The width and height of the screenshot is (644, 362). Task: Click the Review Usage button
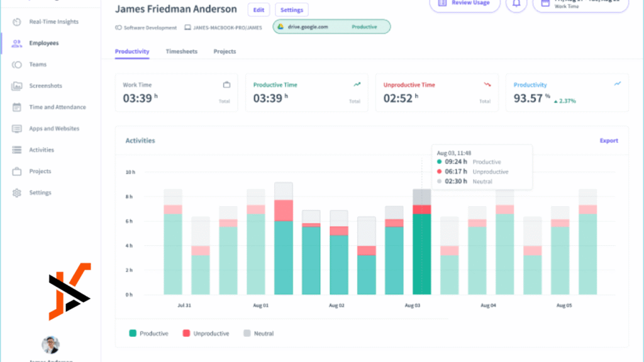(x=465, y=3)
